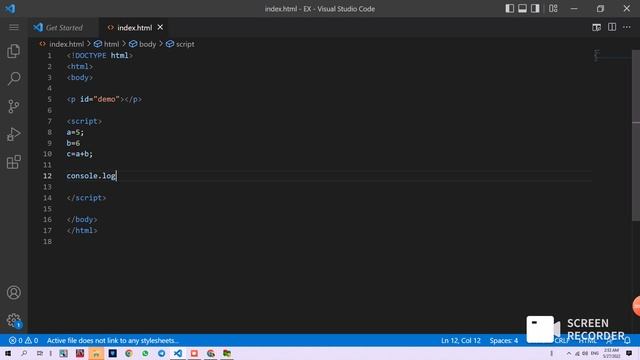Change the HTML language mode
This screenshot has width=640, height=360.
tap(587, 341)
